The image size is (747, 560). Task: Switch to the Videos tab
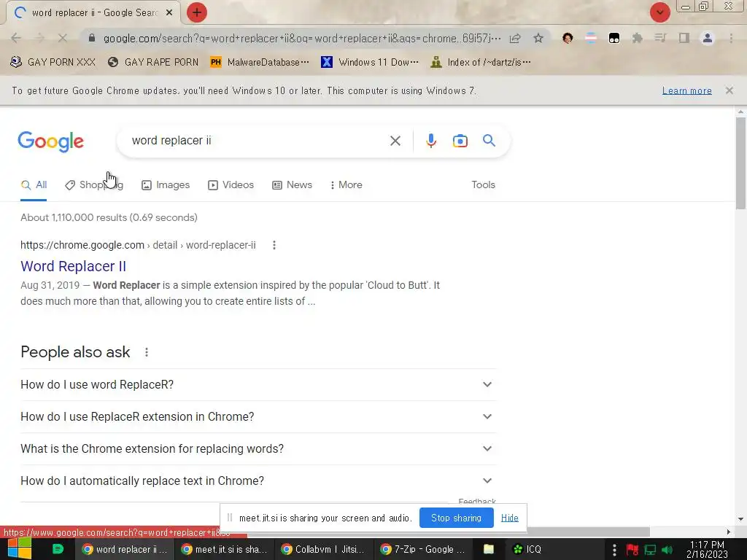(231, 184)
